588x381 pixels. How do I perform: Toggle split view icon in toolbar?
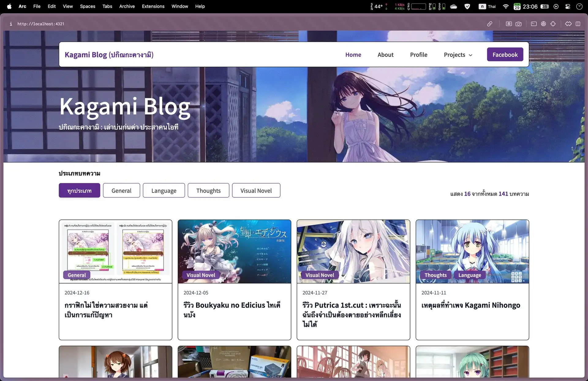578,24
